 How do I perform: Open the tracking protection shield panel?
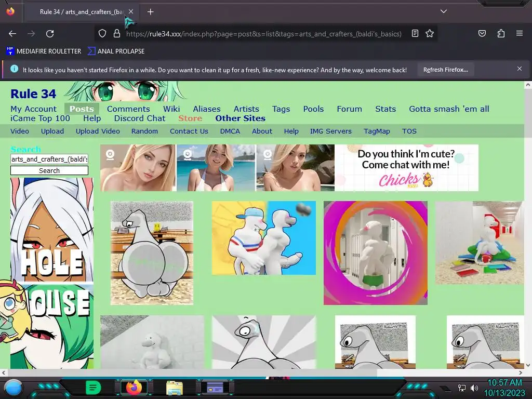point(102,34)
